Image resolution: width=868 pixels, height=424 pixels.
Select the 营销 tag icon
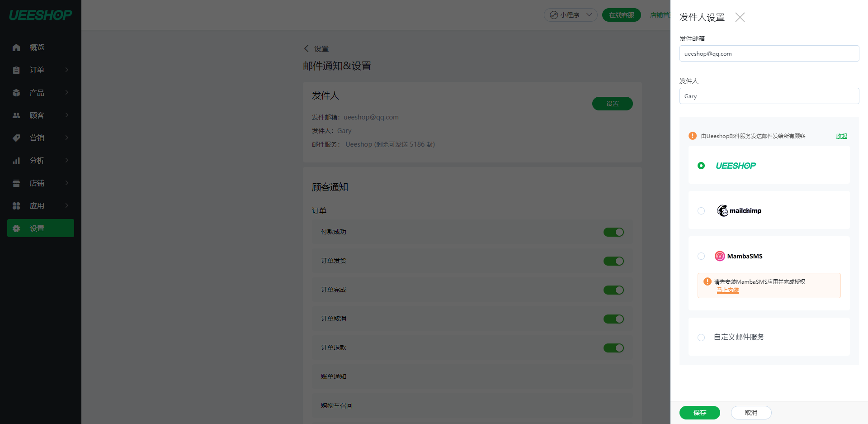[x=16, y=138]
